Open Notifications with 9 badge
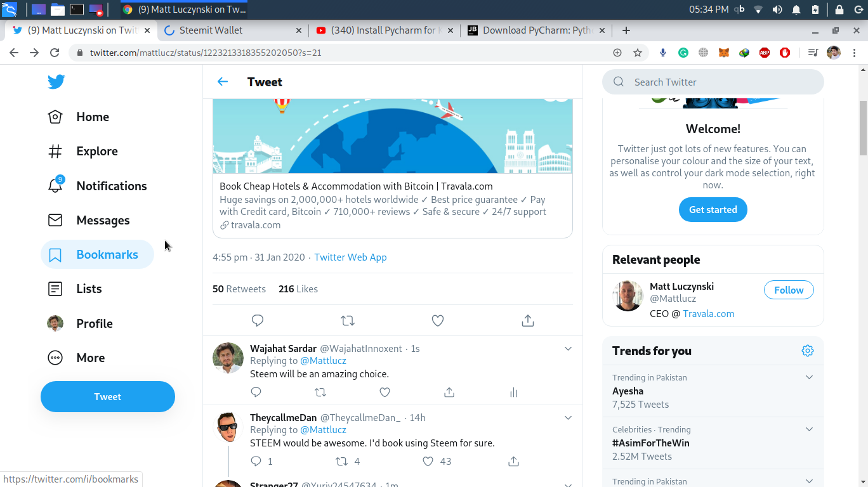 click(98, 186)
